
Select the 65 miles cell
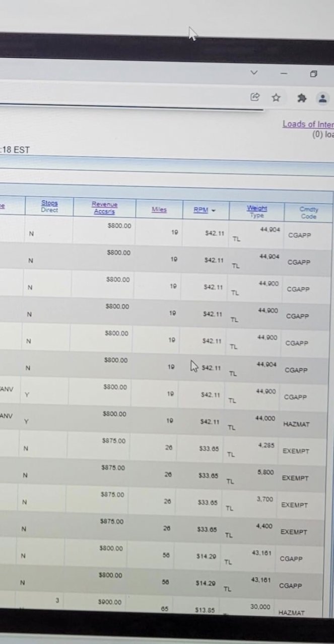[x=165, y=609]
